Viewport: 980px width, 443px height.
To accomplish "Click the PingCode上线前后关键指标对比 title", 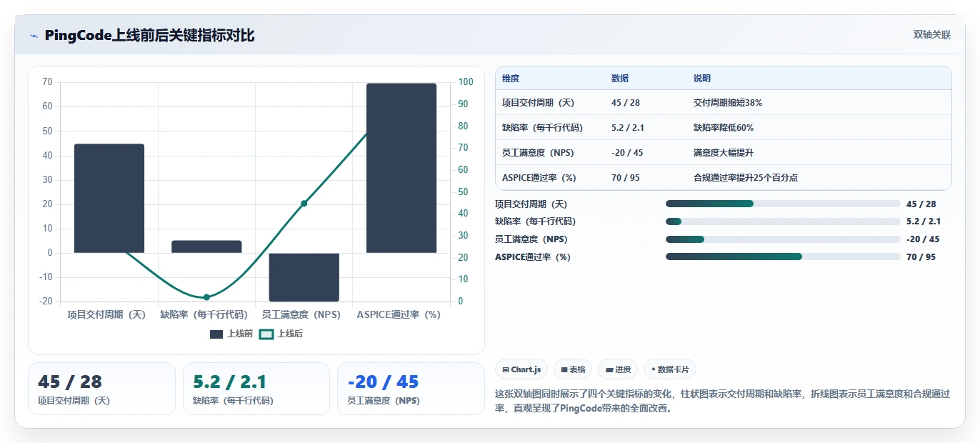I will point(149,36).
